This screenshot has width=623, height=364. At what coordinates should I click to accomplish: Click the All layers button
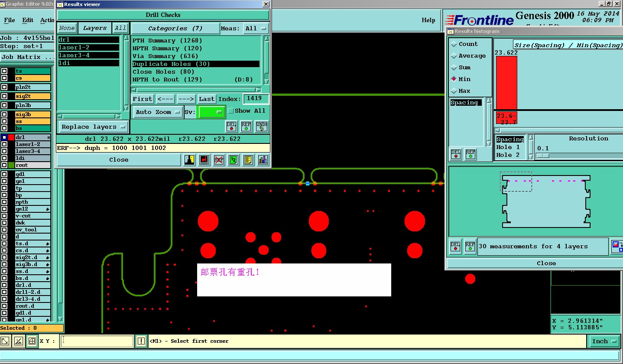120,28
